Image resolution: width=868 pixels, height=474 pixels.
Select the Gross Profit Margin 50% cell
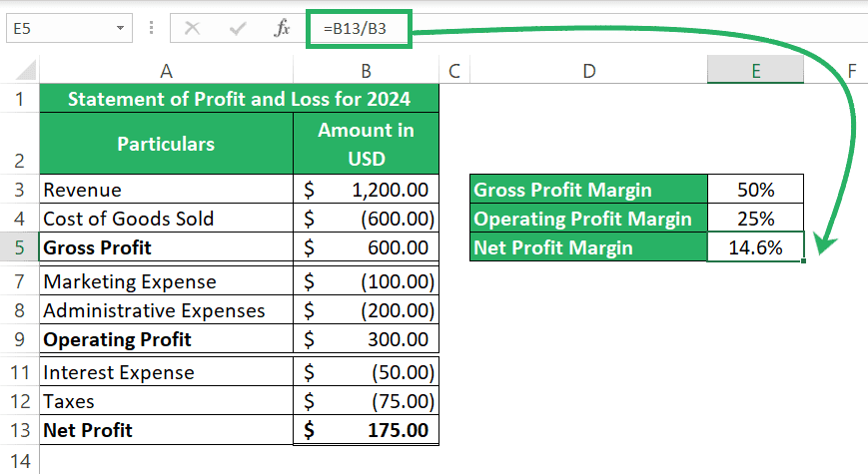(755, 190)
